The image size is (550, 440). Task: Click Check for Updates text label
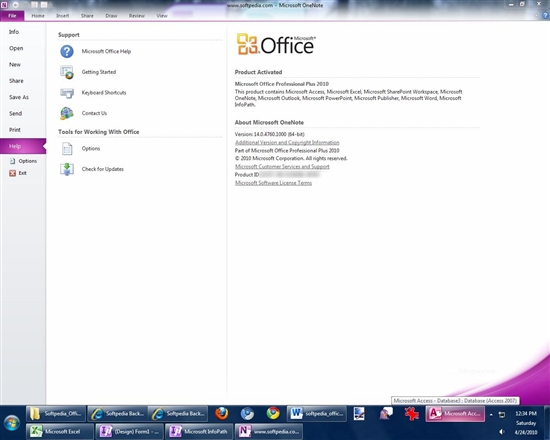coord(103,169)
